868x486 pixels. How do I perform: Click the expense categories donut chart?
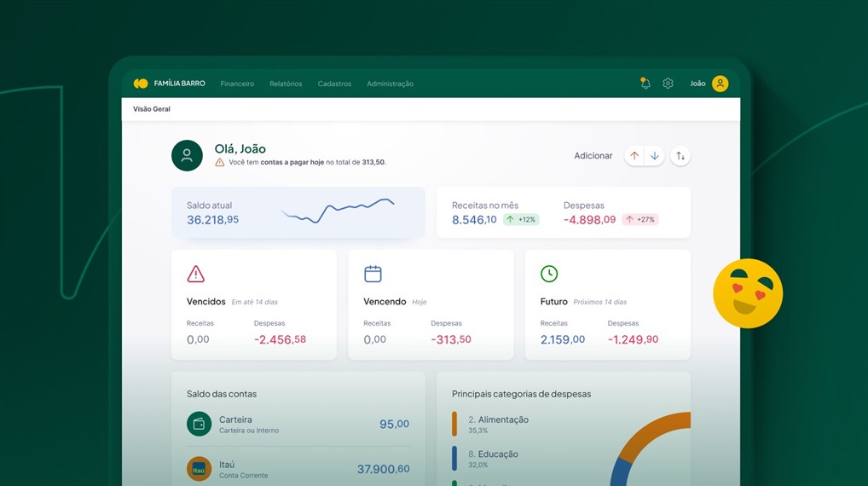click(651, 449)
